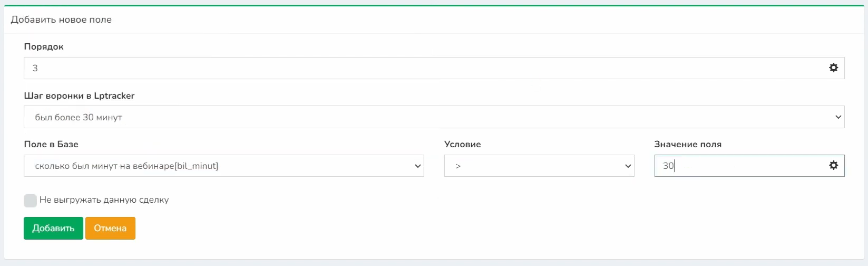Click the Шаг воронки в Lptracker label
The width and height of the screenshot is (868, 266).
coord(79,96)
